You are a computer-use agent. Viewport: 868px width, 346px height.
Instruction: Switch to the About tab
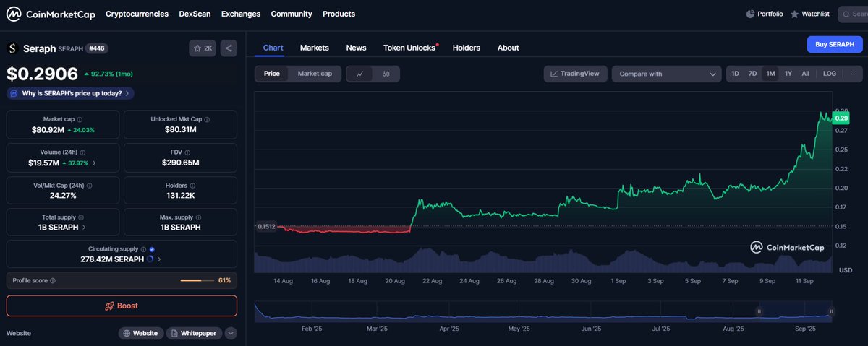pyautogui.click(x=509, y=48)
